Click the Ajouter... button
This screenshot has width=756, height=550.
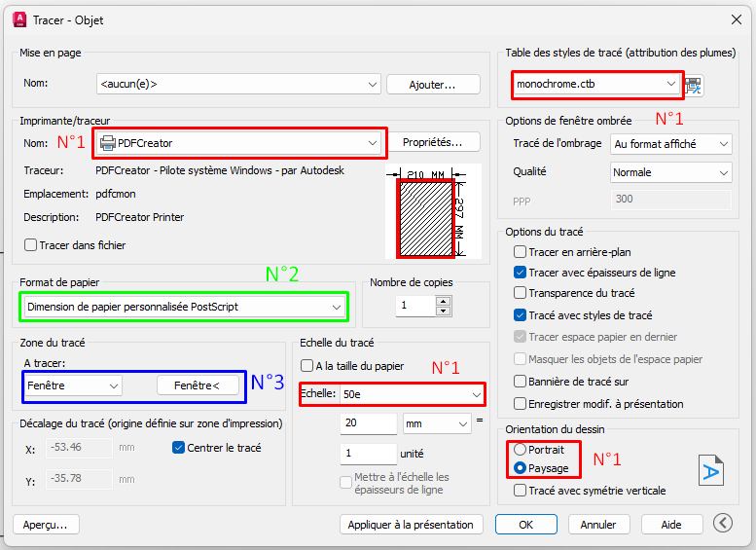click(433, 85)
